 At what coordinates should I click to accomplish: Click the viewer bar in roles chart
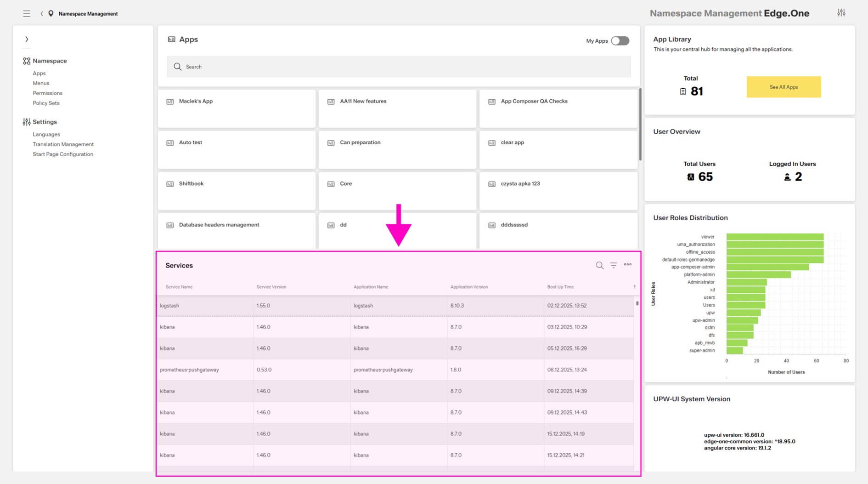[x=774, y=237]
